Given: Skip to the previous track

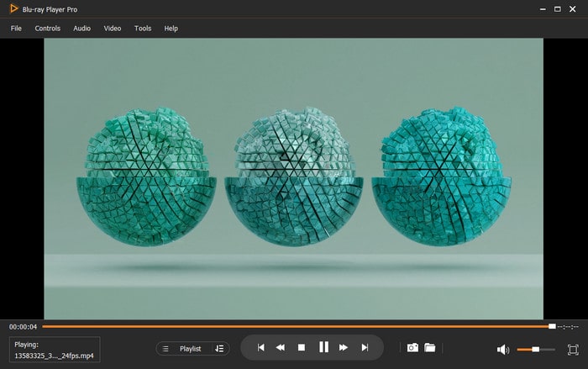Looking at the screenshot, I should click(261, 347).
